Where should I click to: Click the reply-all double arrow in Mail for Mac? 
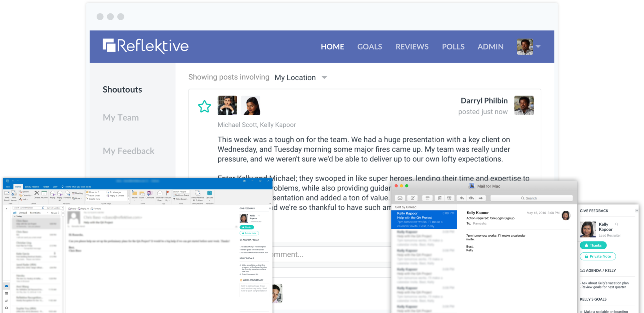point(471,198)
